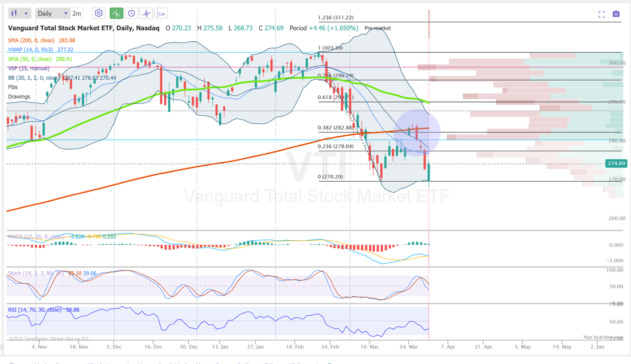The image size is (631, 364).
Task: Click the 0.236 (278.04) Fibonacci level label
Action: click(336, 146)
